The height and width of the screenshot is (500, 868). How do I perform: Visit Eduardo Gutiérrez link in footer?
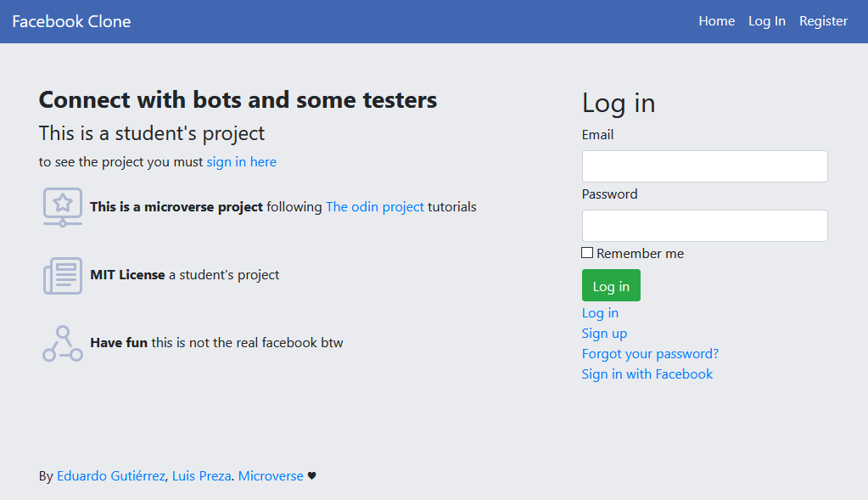(111, 475)
